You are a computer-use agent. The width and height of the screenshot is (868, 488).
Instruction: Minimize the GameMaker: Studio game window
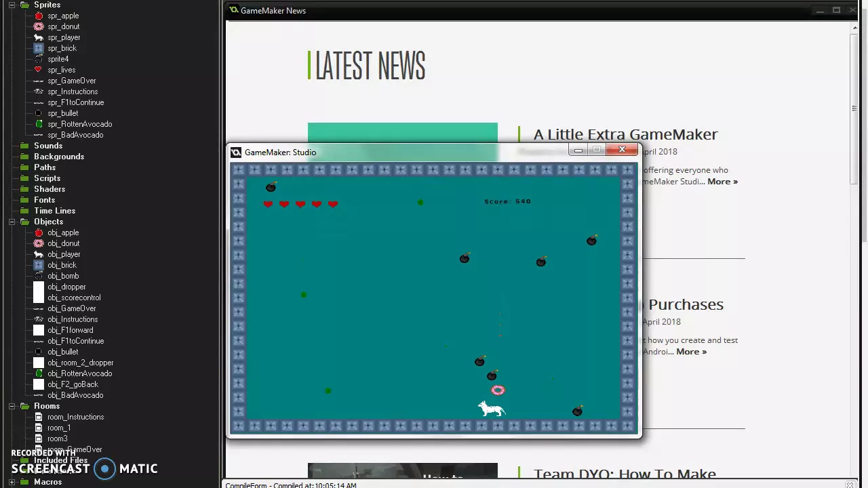pyautogui.click(x=578, y=150)
